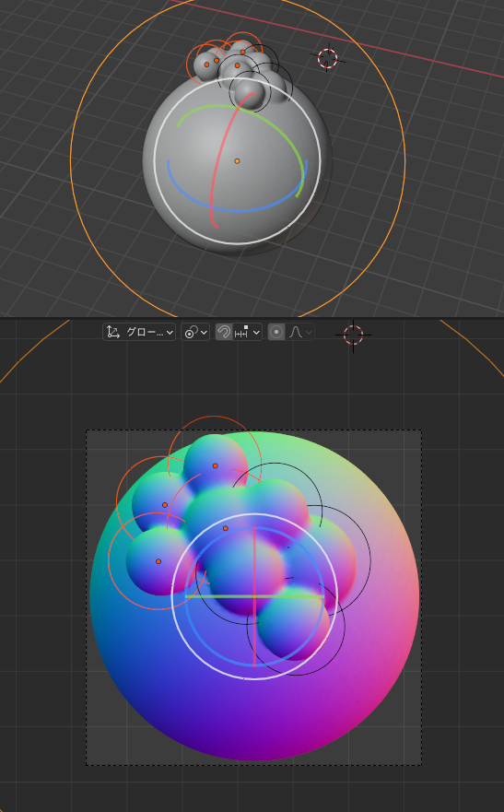Click the 3D cursor in the upper viewport
504x812 pixels.
point(327,58)
